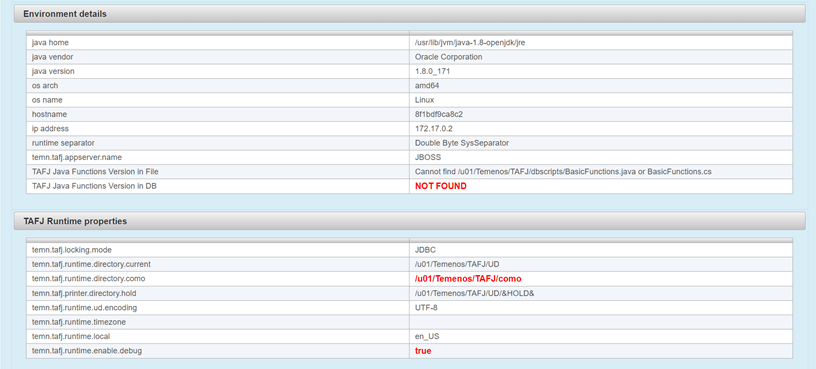Click the Double Byte SysSeparator value

coord(462,143)
